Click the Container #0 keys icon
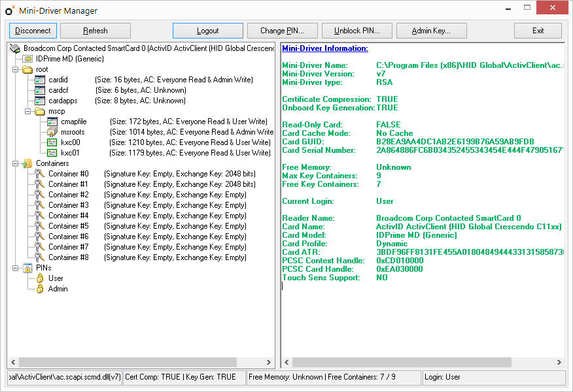Viewport: 573px width, 392px height. [x=39, y=174]
